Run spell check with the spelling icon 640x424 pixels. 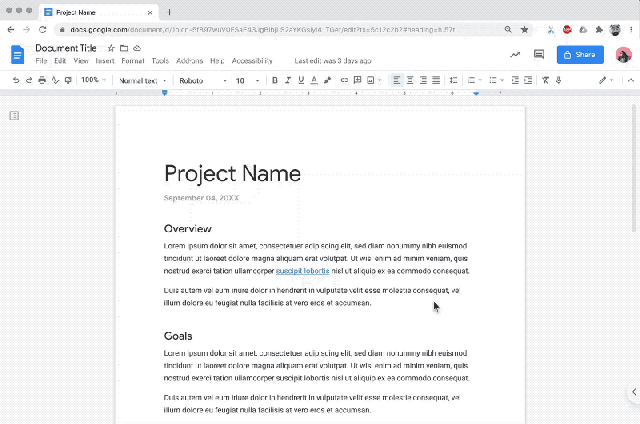coord(55,80)
